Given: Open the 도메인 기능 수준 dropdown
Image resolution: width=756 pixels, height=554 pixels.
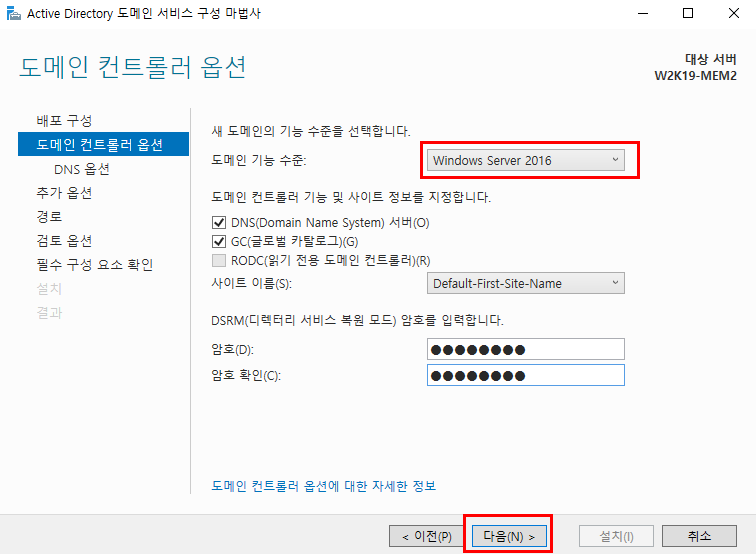Looking at the screenshot, I should tap(526, 160).
